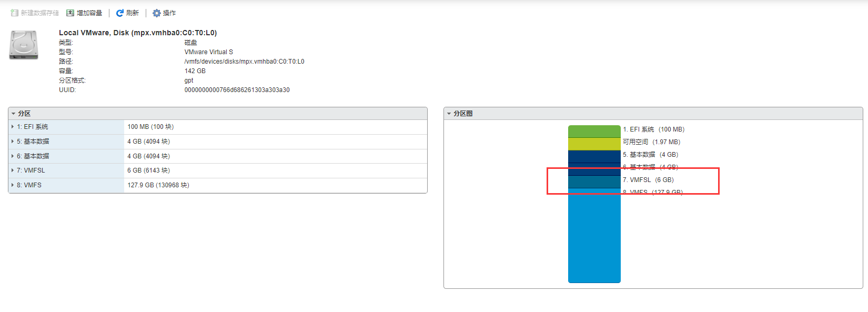Collapse the 分区 panel arrow
This screenshot has height=312, width=868.
[13, 114]
